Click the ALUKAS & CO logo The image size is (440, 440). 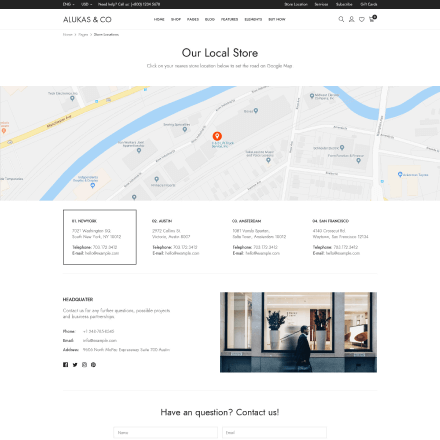[x=87, y=20]
